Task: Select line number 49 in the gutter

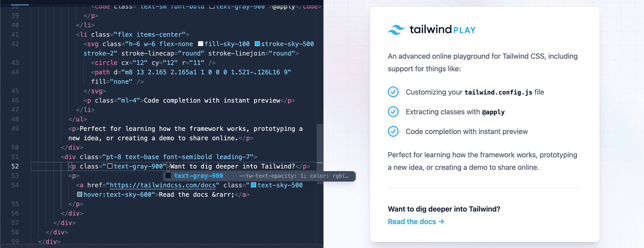Action: (x=15, y=129)
